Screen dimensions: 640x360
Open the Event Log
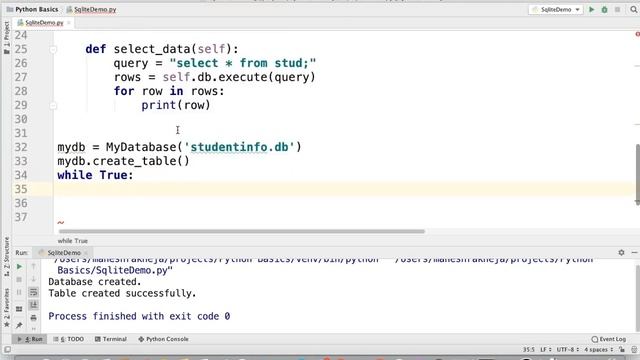click(609, 339)
